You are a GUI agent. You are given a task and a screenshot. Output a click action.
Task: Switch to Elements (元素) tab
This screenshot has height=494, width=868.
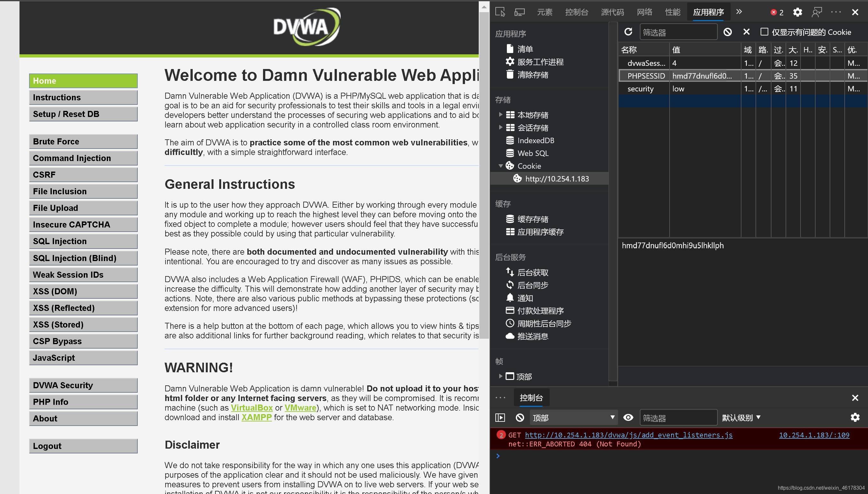pos(545,12)
